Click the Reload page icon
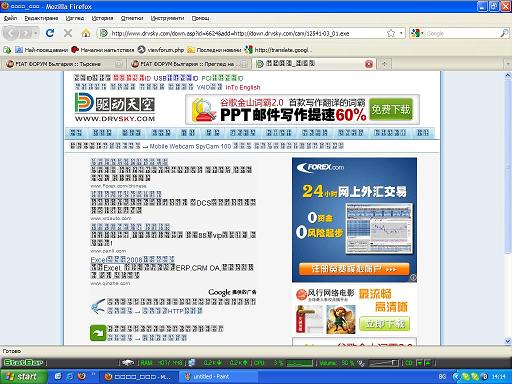This screenshot has height=384, width=512. (50, 33)
